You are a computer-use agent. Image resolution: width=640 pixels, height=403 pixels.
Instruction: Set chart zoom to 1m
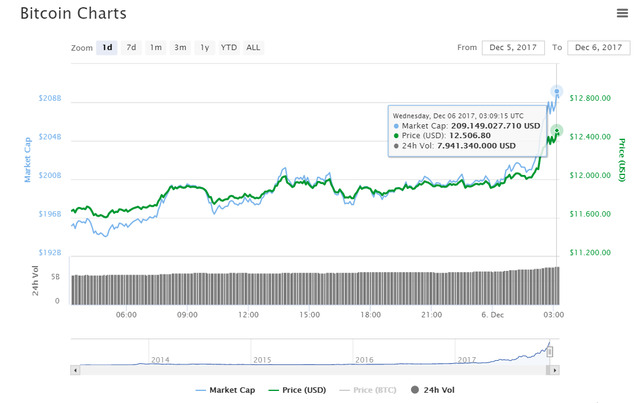(155, 47)
